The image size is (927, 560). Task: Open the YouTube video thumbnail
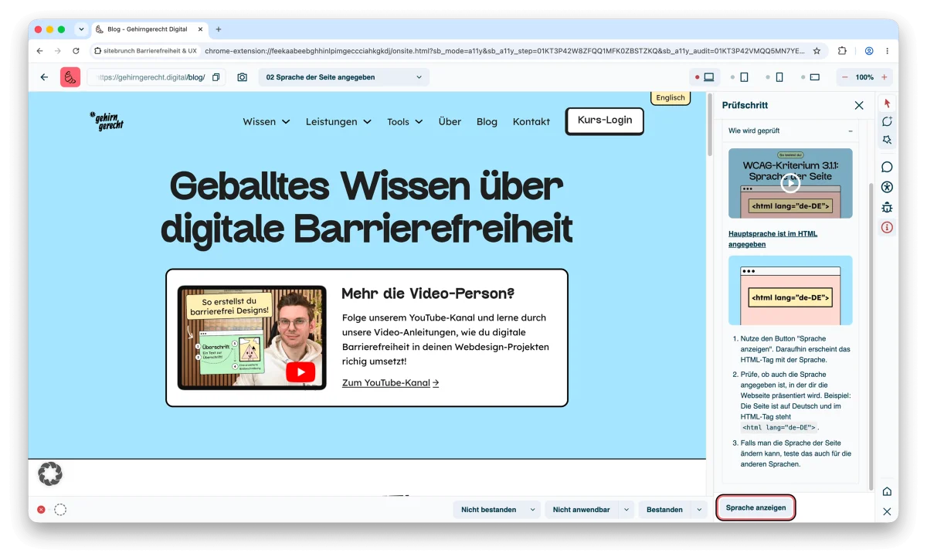point(252,338)
